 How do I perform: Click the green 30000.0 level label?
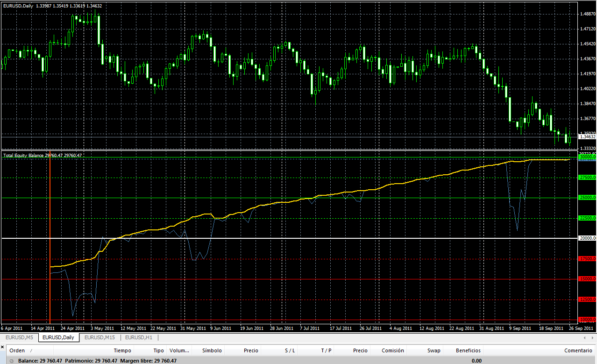coord(587,157)
